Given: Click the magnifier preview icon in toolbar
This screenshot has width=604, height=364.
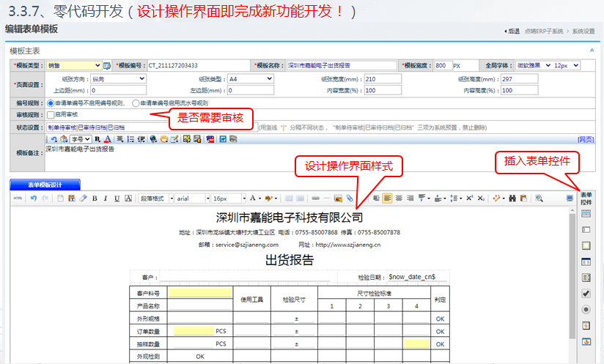Looking at the screenshot, I should pyautogui.click(x=539, y=198).
